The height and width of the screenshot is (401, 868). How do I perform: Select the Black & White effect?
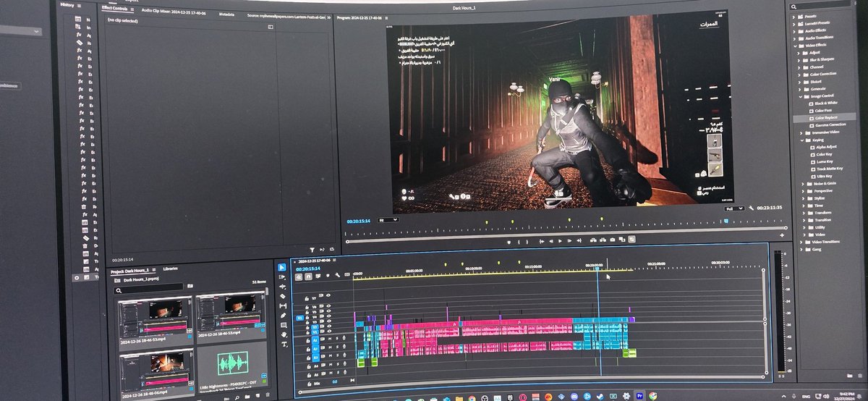(x=826, y=103)
